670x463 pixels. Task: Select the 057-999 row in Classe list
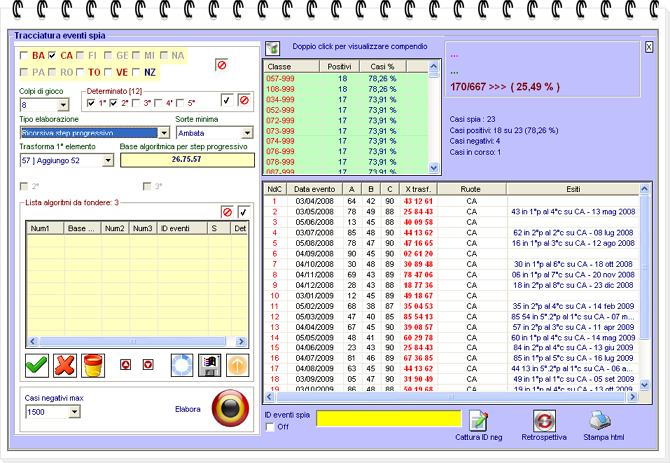pos(280,77)
